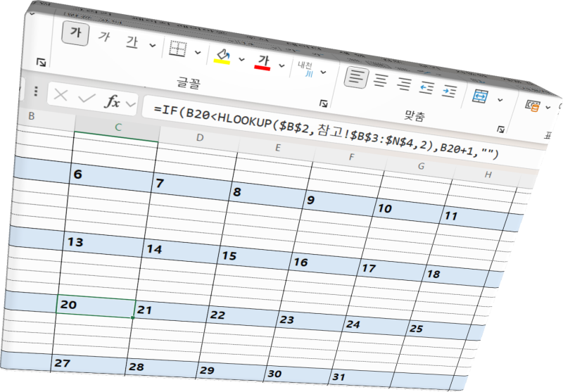Image resolution: width=563 pixels, height=392 pixels.
Task: Open the fx insert function icon
Action: pyautogui.click(x=113, y=101)
